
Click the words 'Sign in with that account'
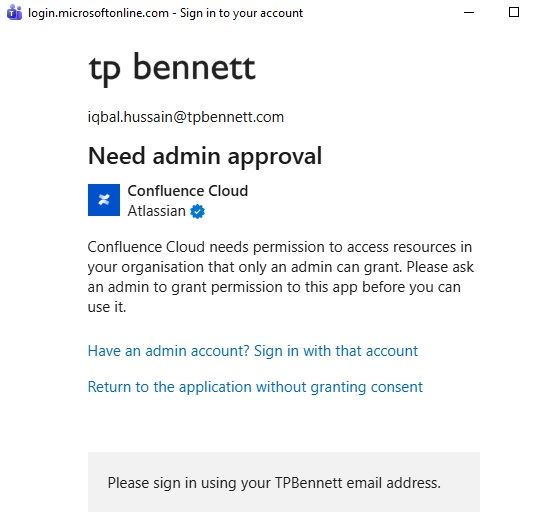tap(336, 351)
